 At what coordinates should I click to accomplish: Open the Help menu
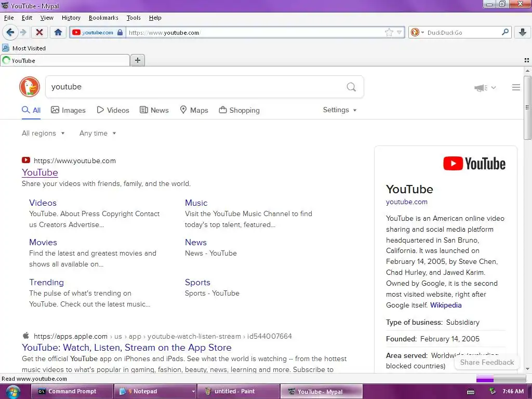click(155, 18)
